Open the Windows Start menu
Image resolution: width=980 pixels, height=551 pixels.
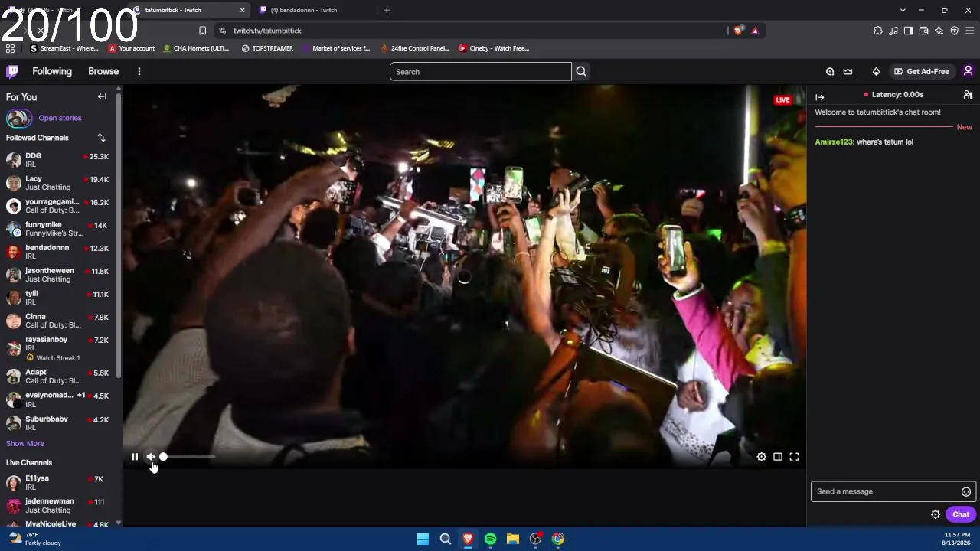pyautogui.click(x=423, y=539)
